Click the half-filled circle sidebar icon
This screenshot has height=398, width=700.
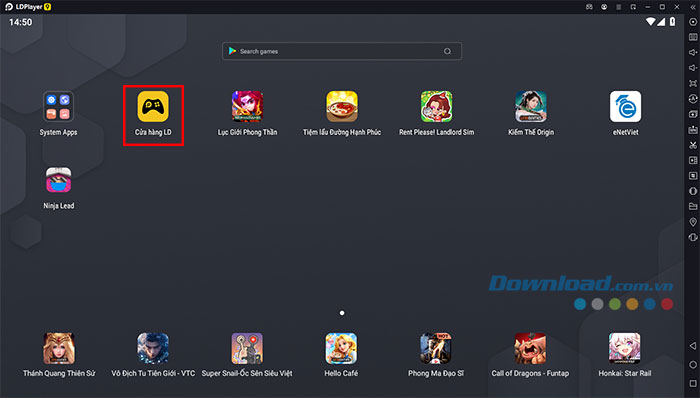click(693, 191)
